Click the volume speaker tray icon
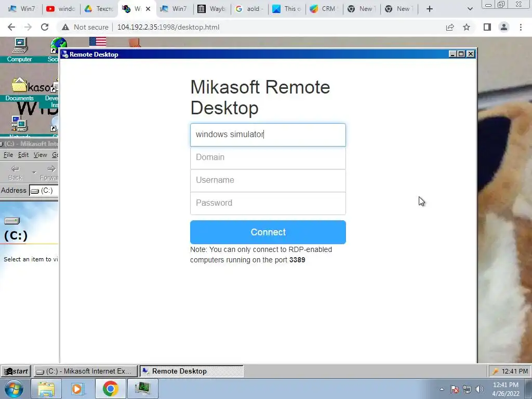Image resolution: width=532 pixels, height=399 pixels. click(x=480, y=389)
